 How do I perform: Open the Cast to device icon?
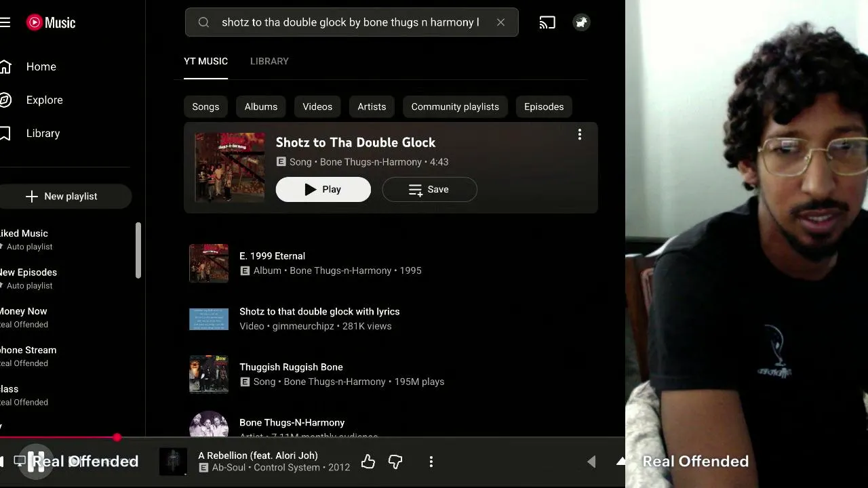click(547, 22)
